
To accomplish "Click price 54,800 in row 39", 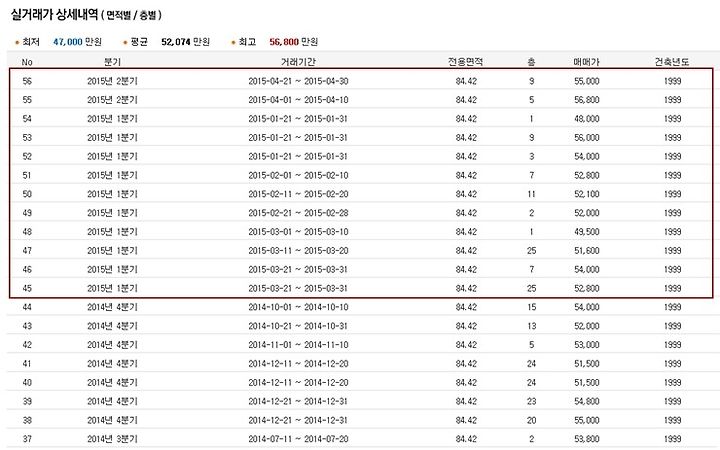I will click(586, 401).
